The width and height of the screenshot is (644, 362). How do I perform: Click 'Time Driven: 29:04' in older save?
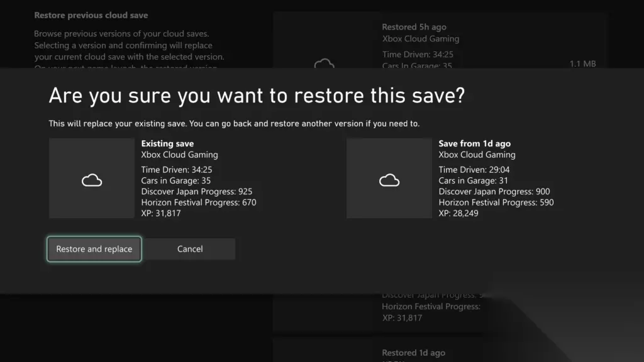tap(474, 170)
